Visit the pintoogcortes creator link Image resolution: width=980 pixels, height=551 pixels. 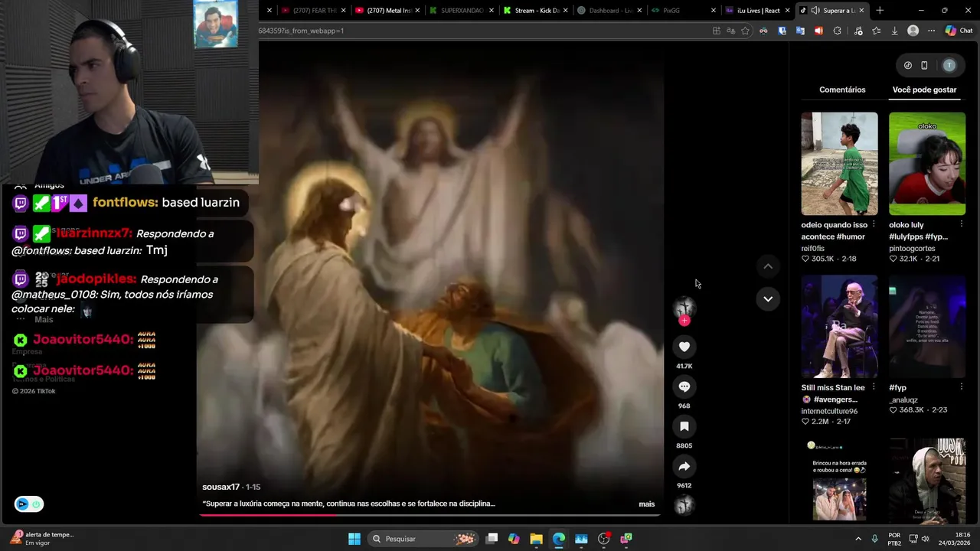tap(912, 248)
